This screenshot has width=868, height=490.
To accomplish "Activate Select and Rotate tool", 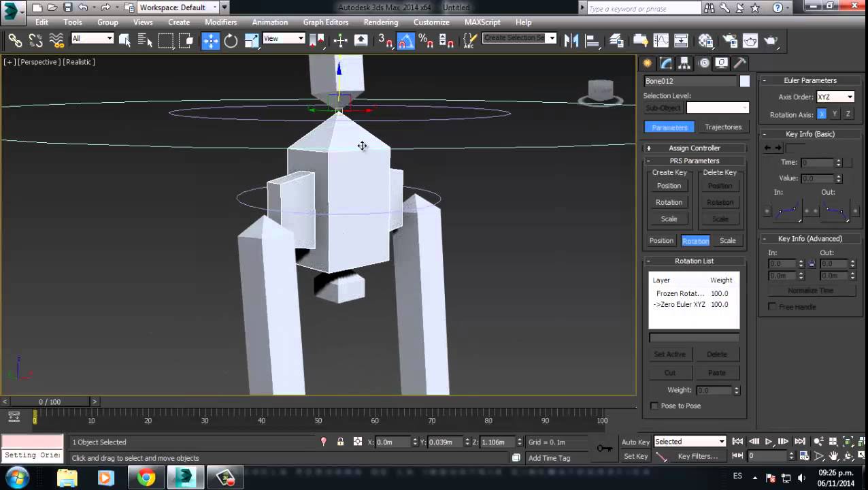I will click(231, 41).
